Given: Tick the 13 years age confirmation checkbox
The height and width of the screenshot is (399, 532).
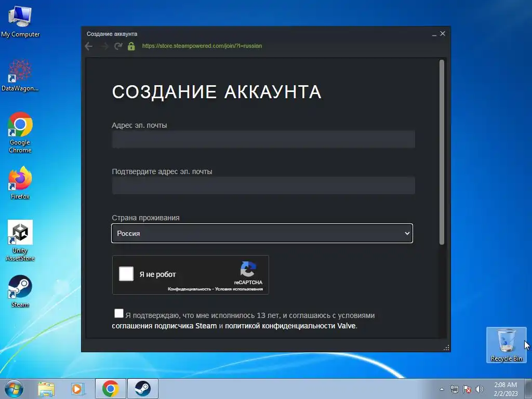Looking at the screenshot, I should 119,313.
